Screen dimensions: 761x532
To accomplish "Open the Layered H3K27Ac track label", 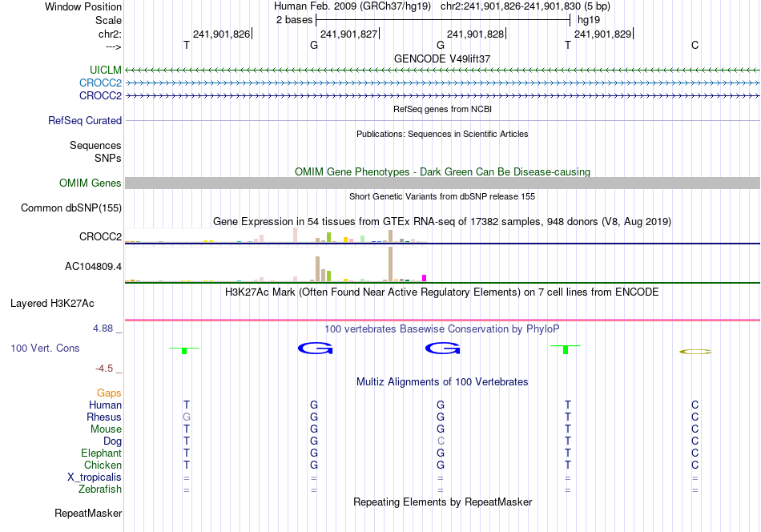I will point(52,304).
